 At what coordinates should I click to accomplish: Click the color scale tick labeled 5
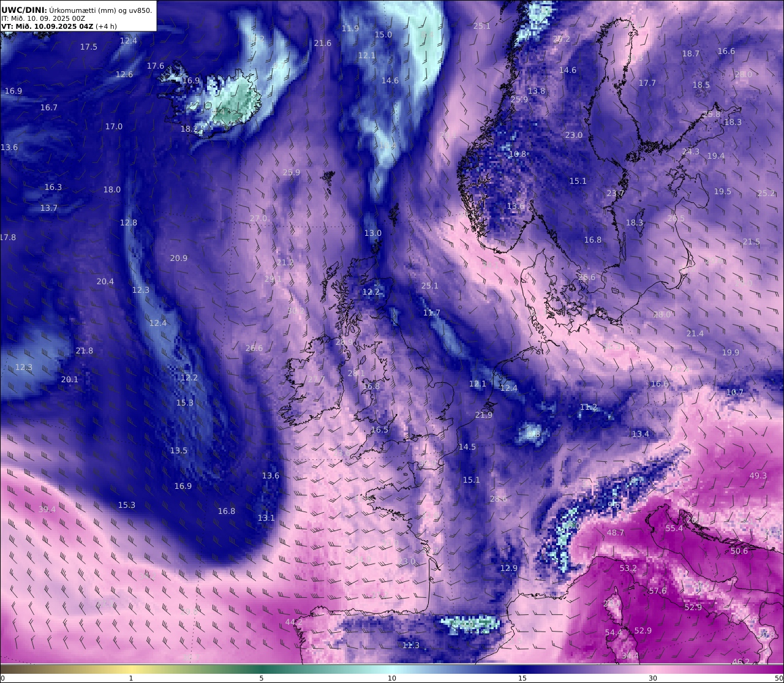tap(262, 678)
